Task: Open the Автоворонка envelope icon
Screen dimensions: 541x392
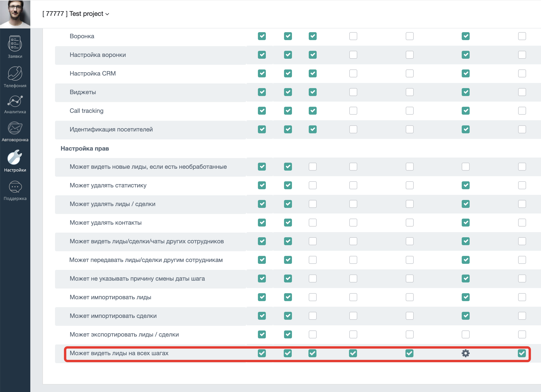Action: click(15, 128)
